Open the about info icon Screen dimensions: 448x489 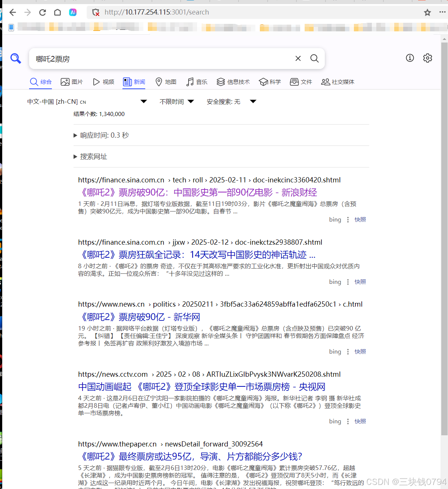pos(410,58)
